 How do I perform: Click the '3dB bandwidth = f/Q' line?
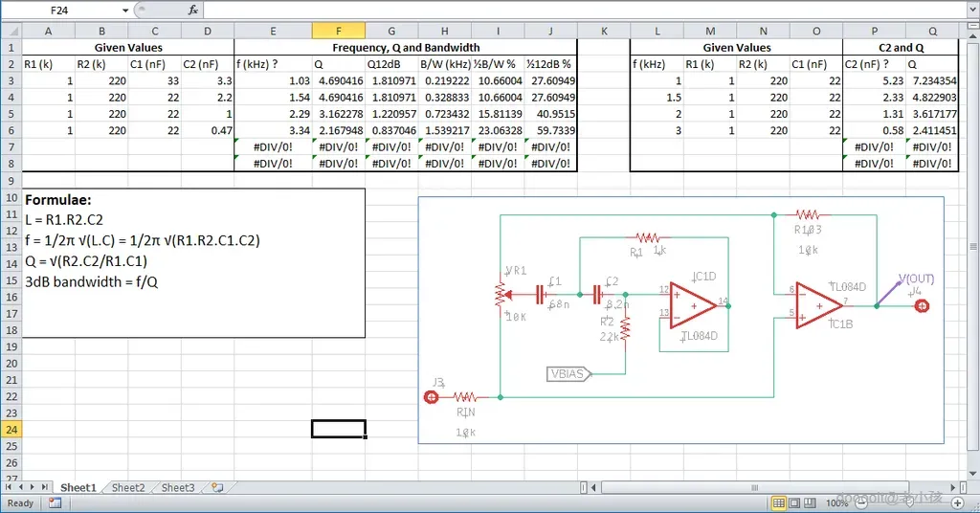91,281
